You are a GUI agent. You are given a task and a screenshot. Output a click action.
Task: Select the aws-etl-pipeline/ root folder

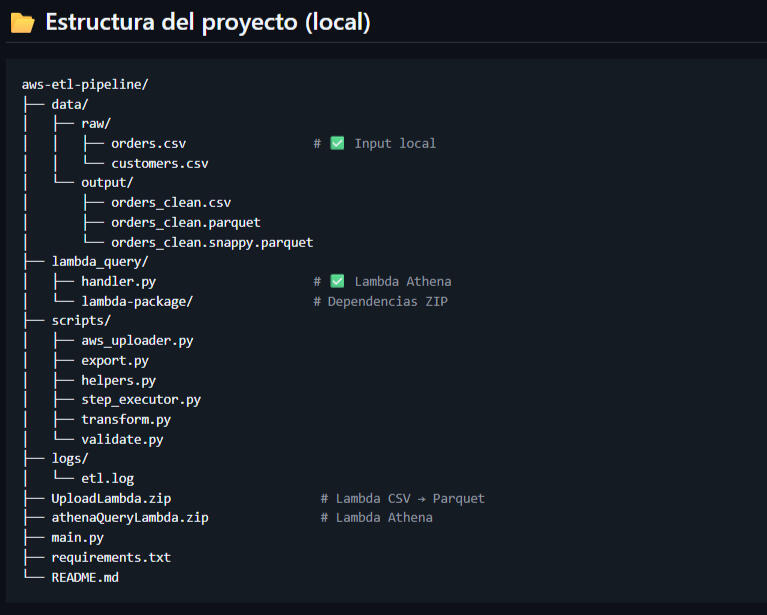(x=85, y=84)
